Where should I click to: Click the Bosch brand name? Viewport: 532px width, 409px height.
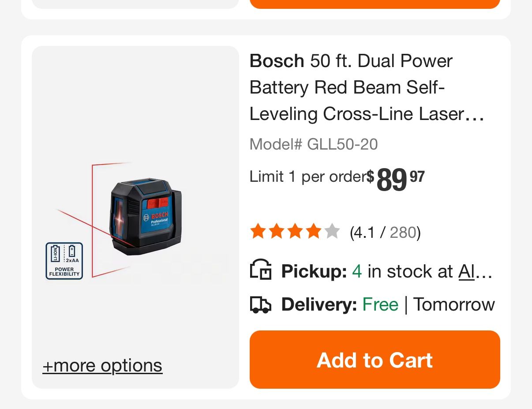pos(277,61)
